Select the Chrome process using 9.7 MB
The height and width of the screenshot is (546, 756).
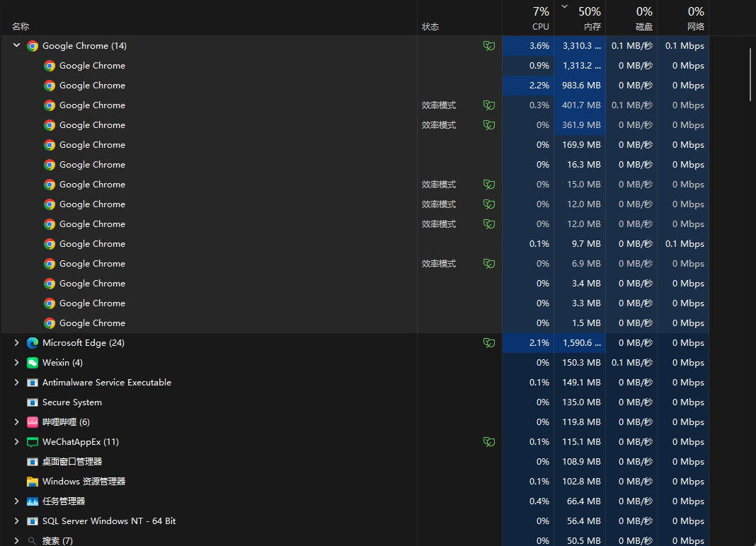click(355, 244)
